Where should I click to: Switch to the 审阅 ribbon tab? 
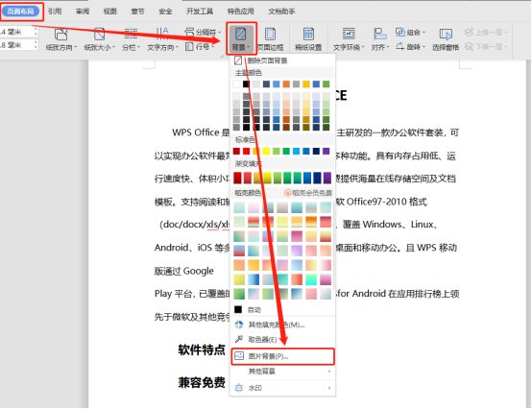[x=83, y=12]
